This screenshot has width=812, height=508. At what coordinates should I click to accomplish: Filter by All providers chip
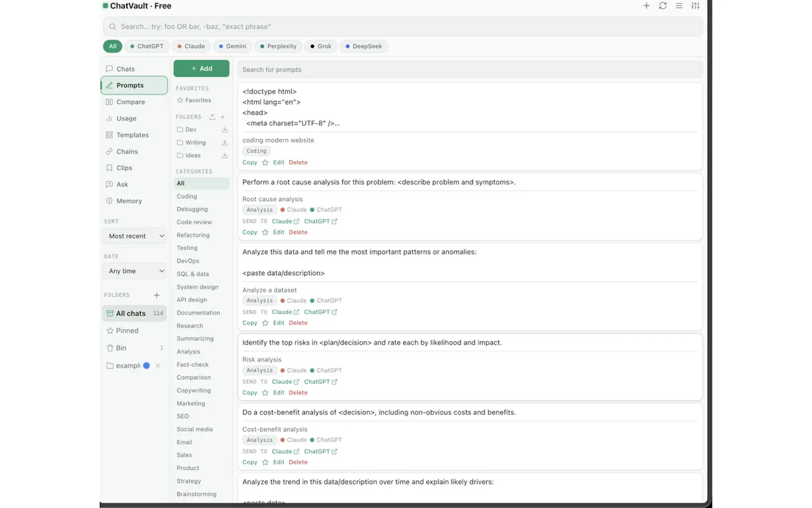click(113, 46)
